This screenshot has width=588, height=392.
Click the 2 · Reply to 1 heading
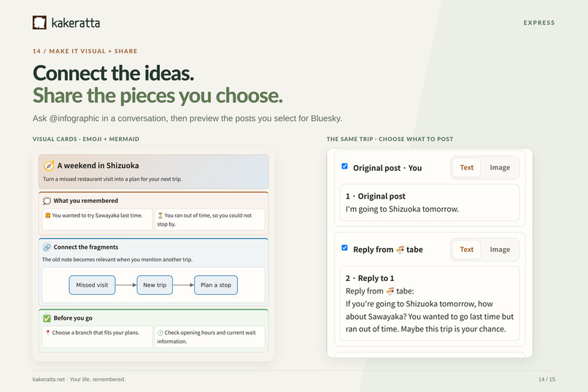[x=370, y=278]
